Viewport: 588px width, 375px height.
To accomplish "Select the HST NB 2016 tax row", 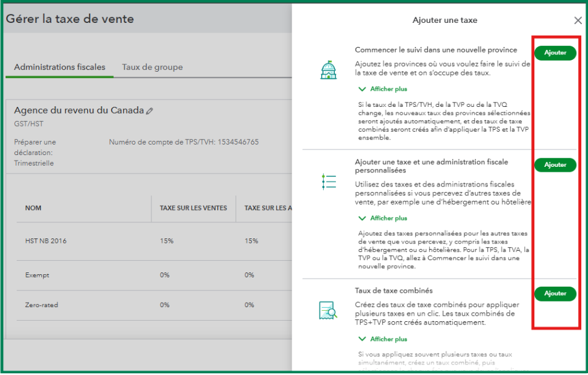I will click(46, 241).
